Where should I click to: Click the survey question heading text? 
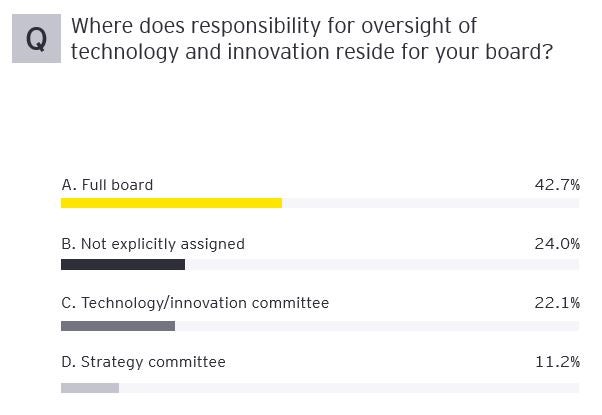coord(310,38)
